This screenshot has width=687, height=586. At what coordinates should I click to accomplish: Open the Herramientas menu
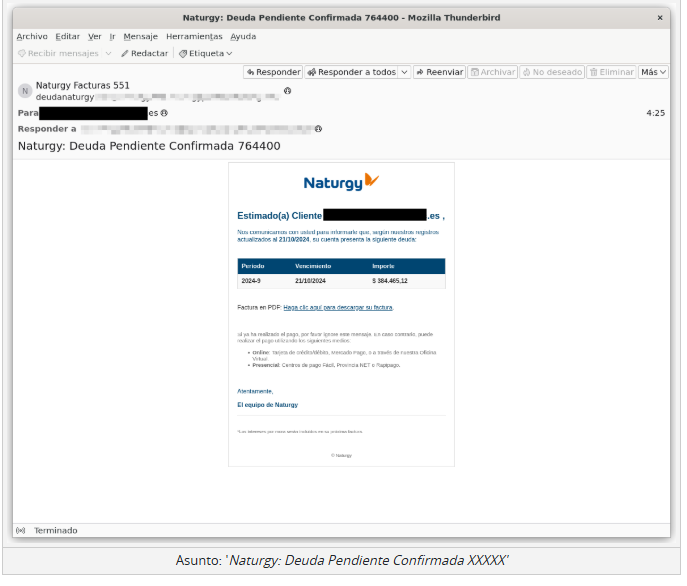pyautogui.click(x=195, y=37)
